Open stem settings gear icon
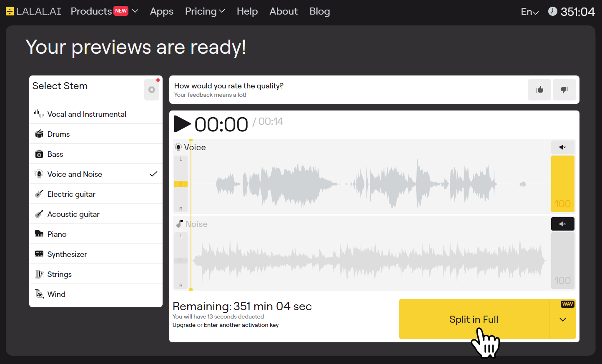Screen dimensions: 602x364 pos(152,90)
